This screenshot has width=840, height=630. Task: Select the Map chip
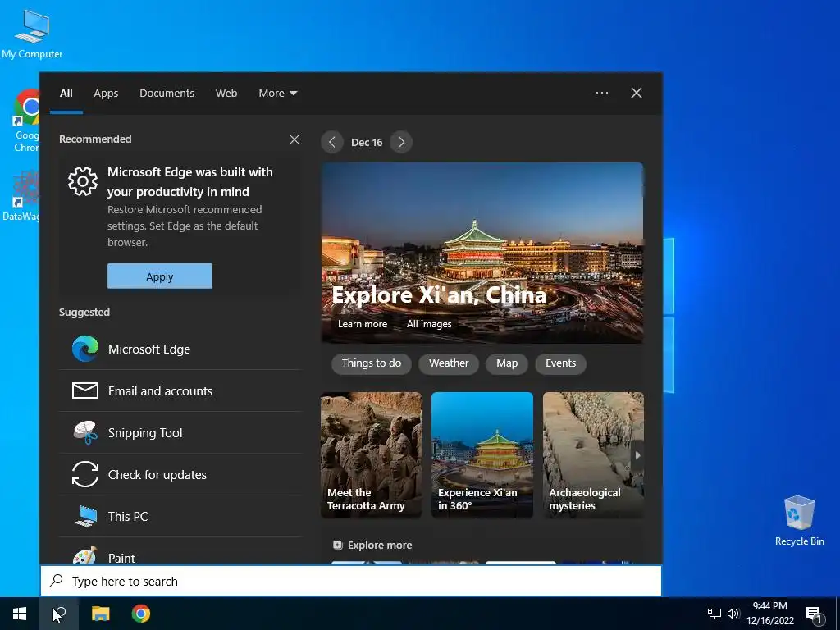tap(507, 363)
